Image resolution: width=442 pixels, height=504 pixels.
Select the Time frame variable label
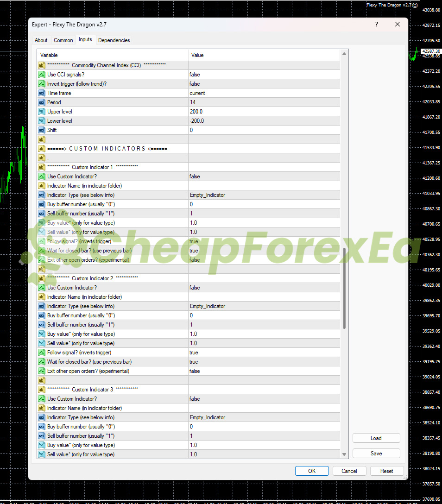point(59,93)
